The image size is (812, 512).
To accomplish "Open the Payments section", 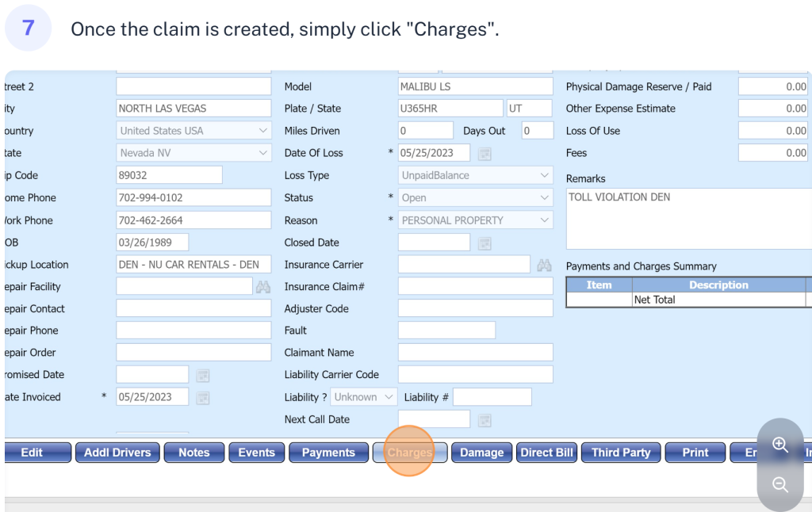I will pos(328,453).
